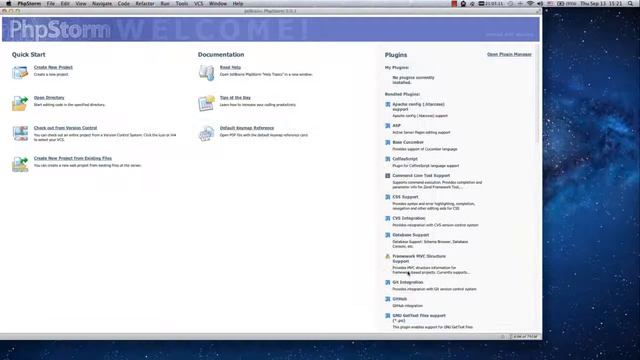Click the Create New Project from Existing Files icon
Viewport: 640px width, 360px height.
click(20, 164)
